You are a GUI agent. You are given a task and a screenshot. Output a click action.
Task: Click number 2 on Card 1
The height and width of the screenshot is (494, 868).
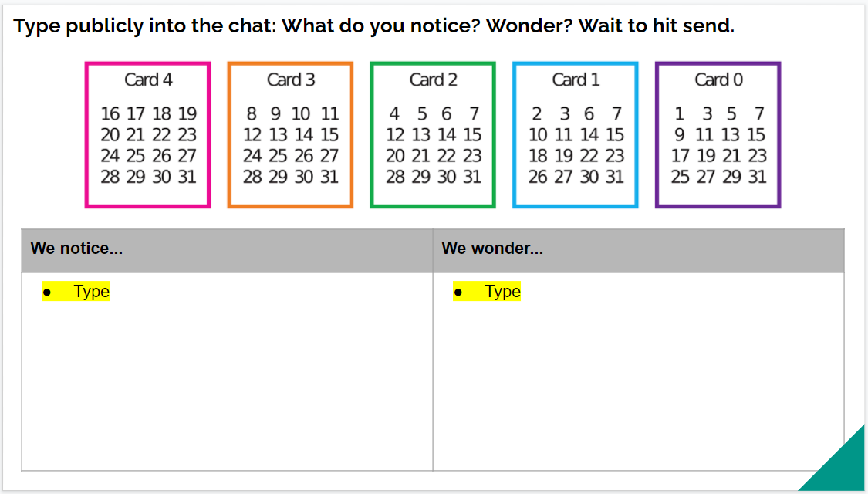point(537,114)
